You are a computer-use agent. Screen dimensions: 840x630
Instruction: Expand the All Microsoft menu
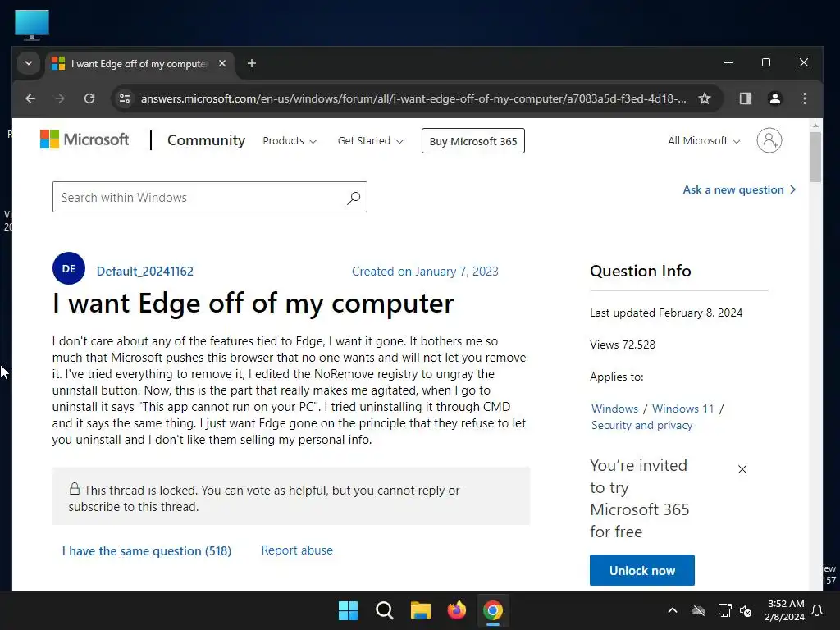tap(703, 141)
